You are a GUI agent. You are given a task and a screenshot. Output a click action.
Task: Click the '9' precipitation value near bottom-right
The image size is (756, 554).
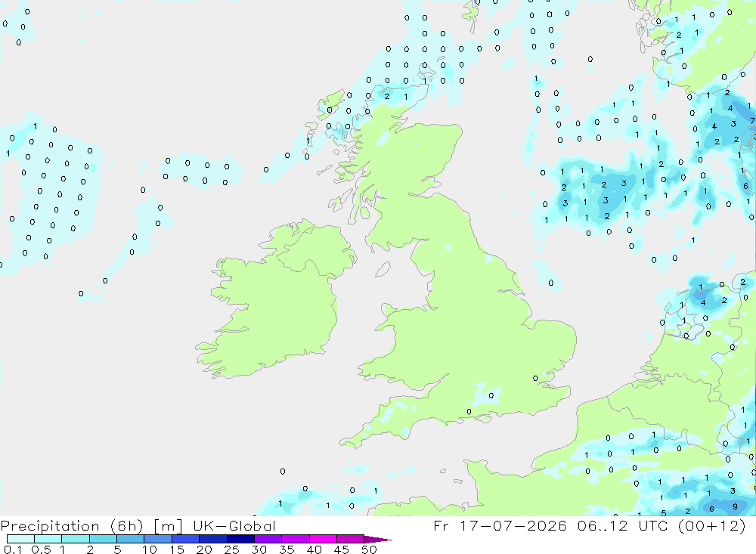735,506
